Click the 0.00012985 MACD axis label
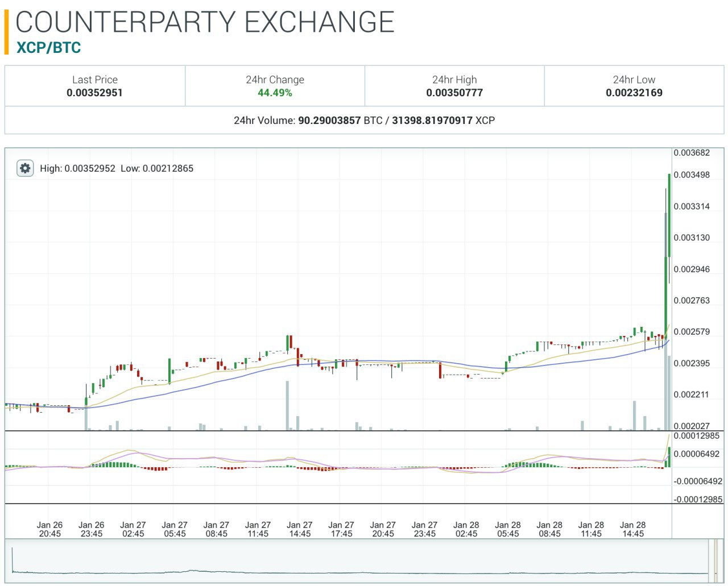 [697, 436]
